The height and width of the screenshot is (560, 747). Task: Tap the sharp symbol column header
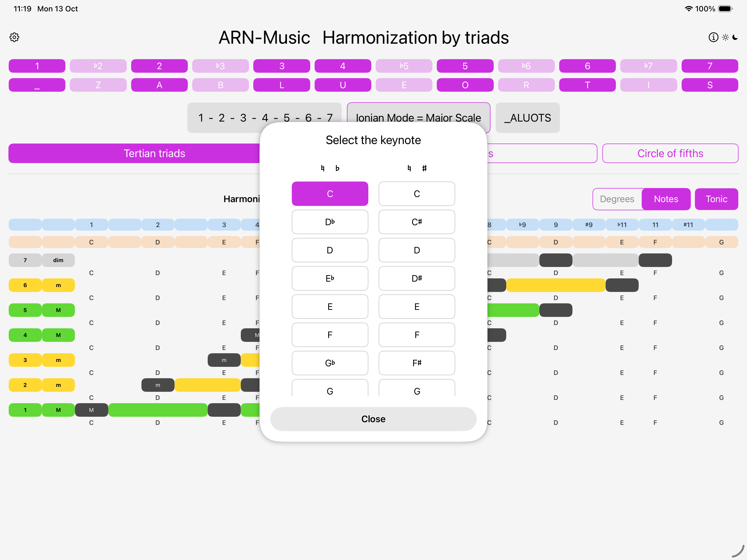point(424,168)
